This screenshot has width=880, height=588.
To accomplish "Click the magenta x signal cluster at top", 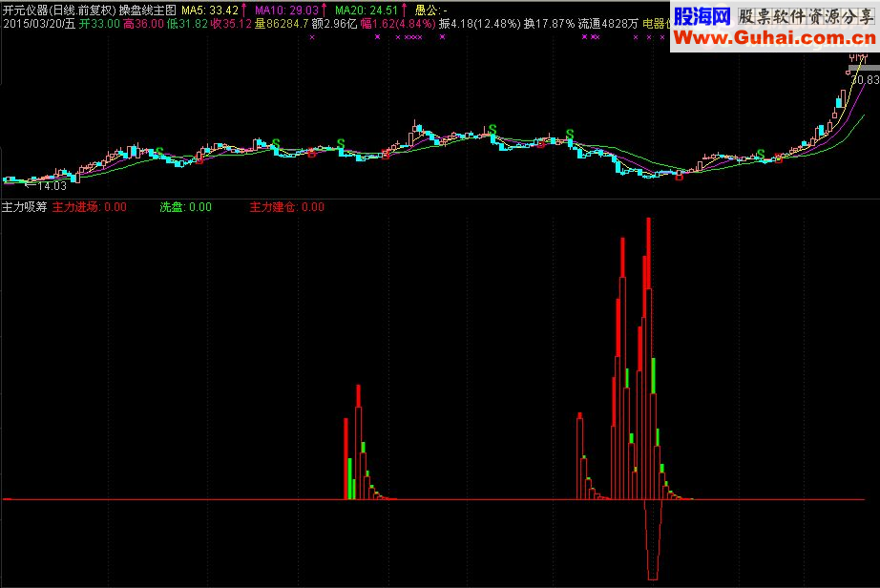I will 413,37.
